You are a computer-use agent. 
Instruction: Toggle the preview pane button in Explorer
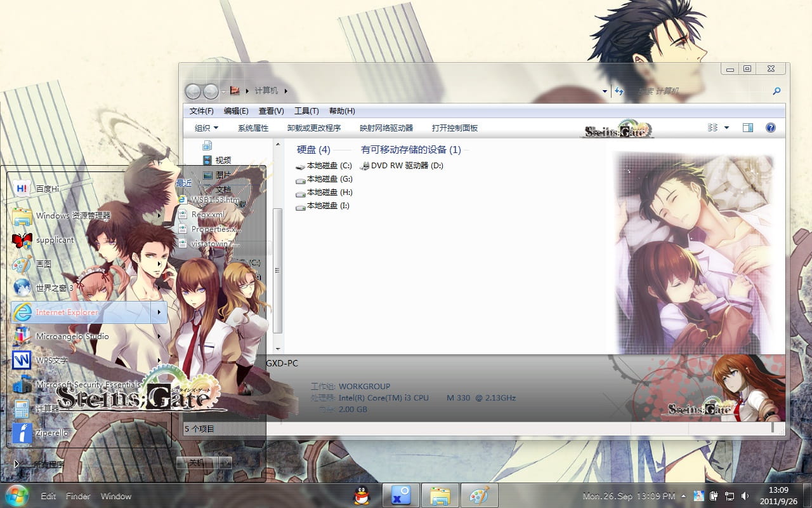[x=748, y=128]
